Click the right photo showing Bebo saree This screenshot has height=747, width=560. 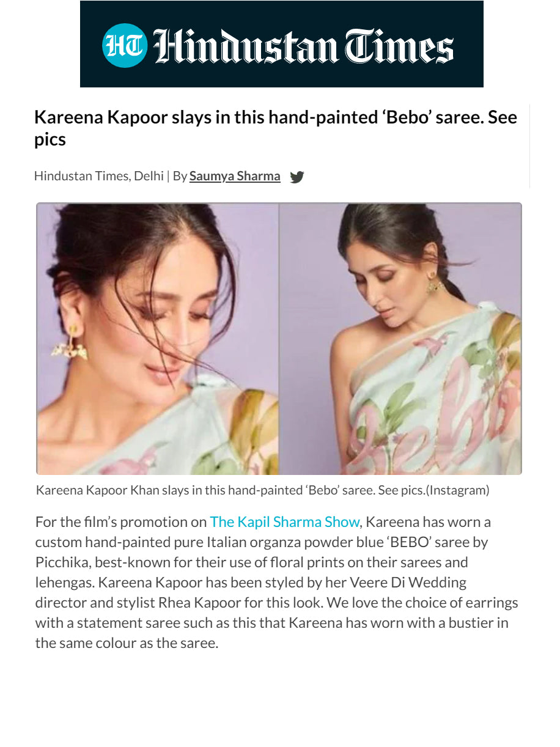pos(400,339)
